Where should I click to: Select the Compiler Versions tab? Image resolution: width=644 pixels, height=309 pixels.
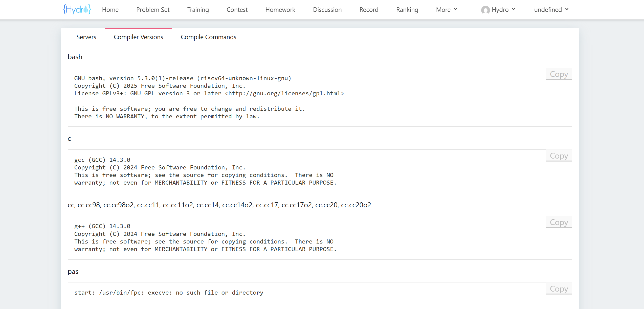(x=138, y=37)
